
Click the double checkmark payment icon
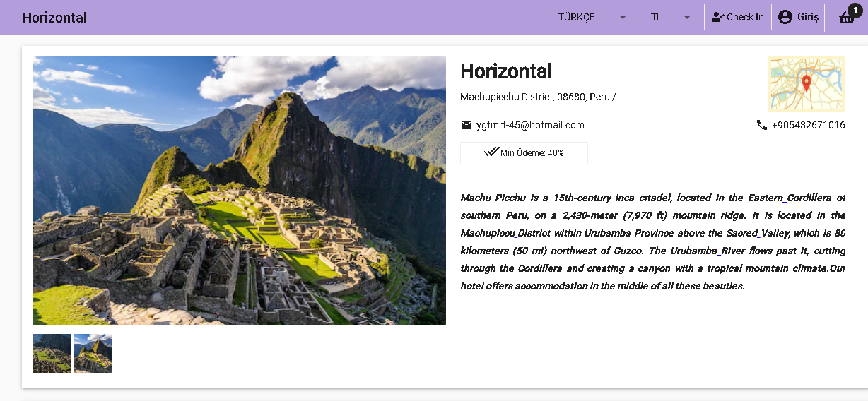(491, 152)
